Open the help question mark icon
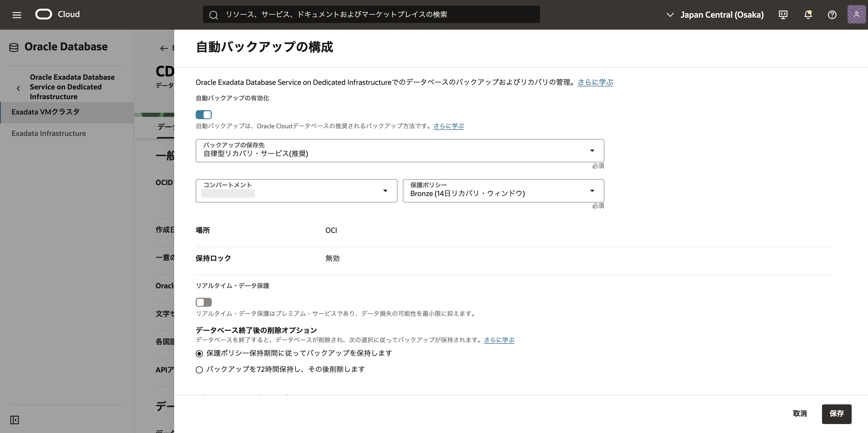868x433 pixels. tap(832, 15)
